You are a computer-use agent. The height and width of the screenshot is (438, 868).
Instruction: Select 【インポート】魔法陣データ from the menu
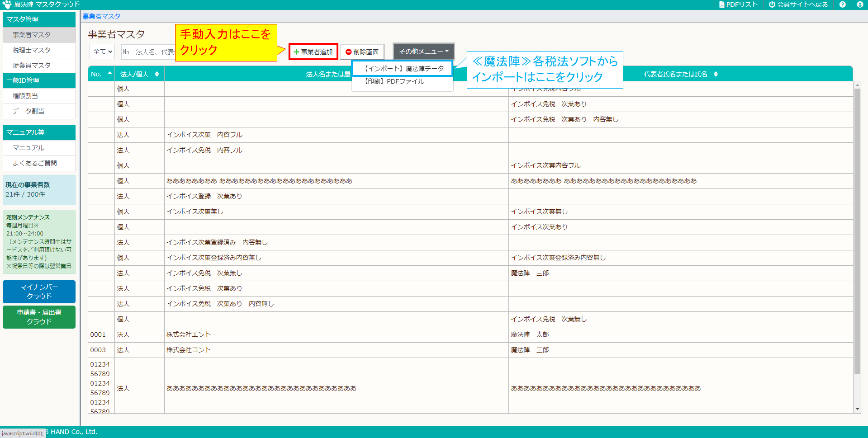(x=402, y=68)
